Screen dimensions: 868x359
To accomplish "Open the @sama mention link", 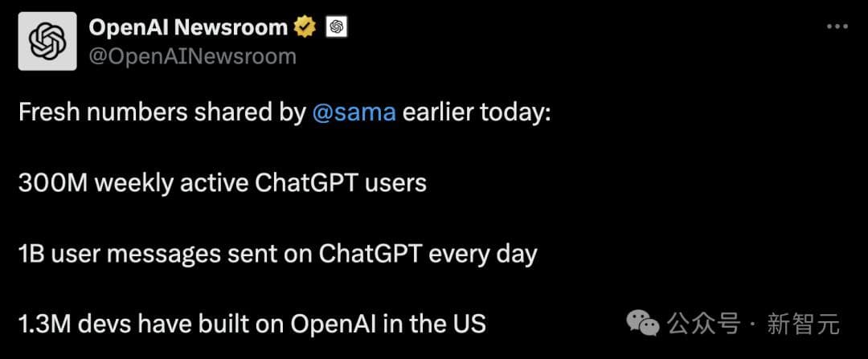I will click(x=354, y=112).
